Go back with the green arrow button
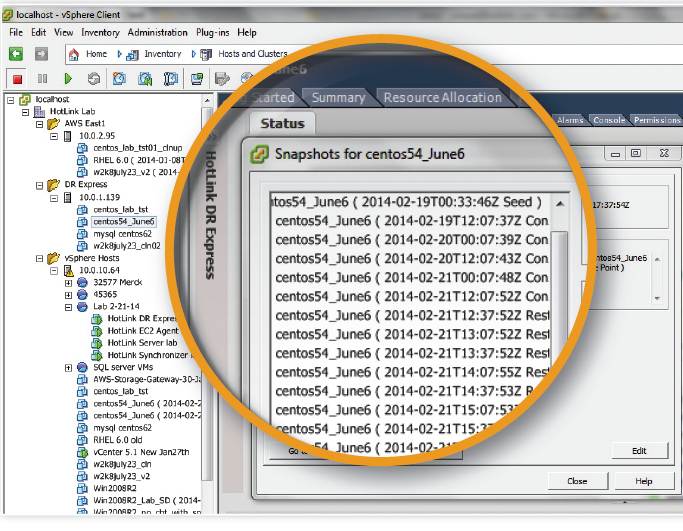This screenshot has width=683, height=531. 16,54
